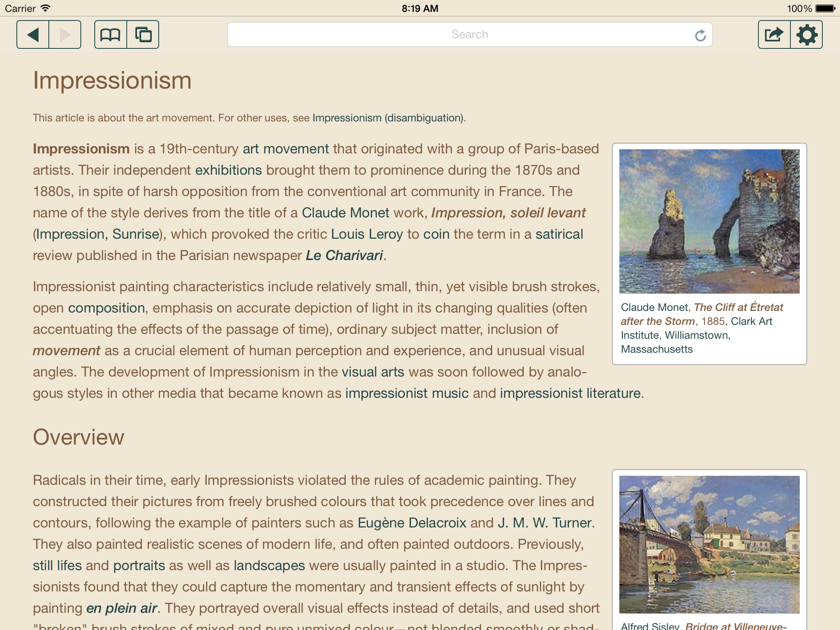
Task: Follow the Le Charivari link
Action: pyautogui.click(x=345, y=256)
